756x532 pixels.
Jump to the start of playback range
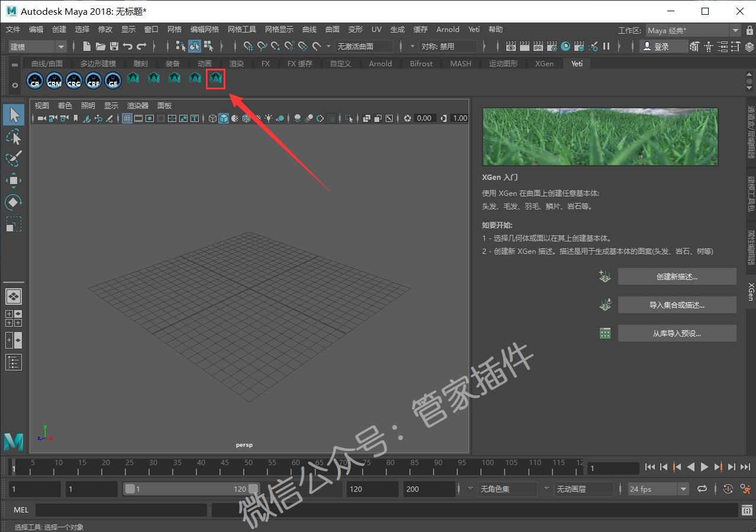click(650, 467)
